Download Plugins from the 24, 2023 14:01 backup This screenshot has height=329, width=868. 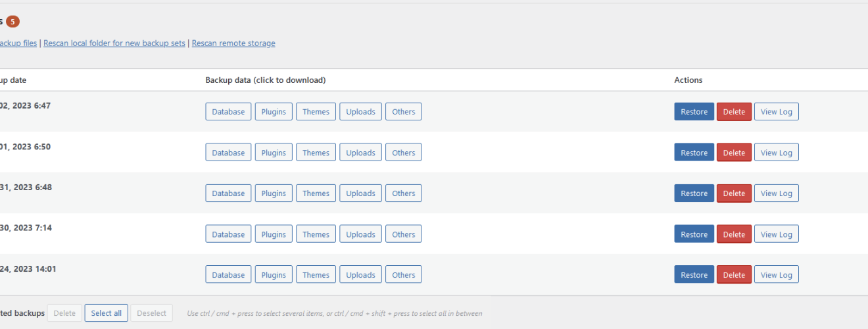coord(274,275)
